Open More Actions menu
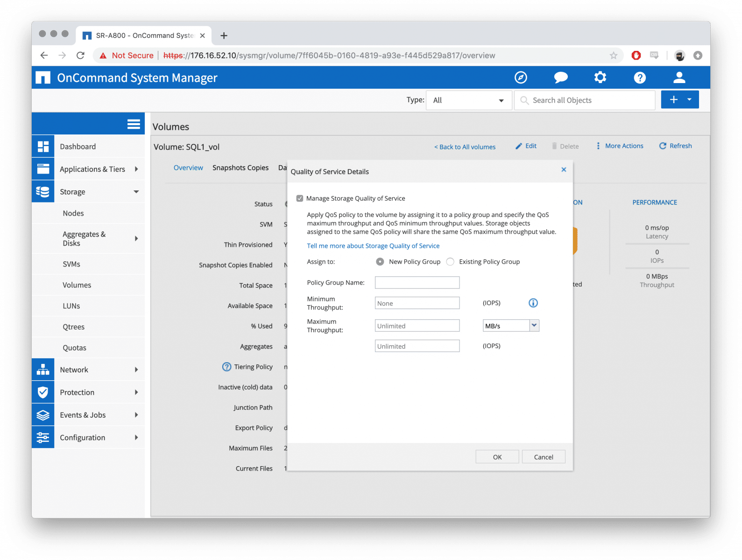Screen dimensions: 742x560 [x=620, y=146]
